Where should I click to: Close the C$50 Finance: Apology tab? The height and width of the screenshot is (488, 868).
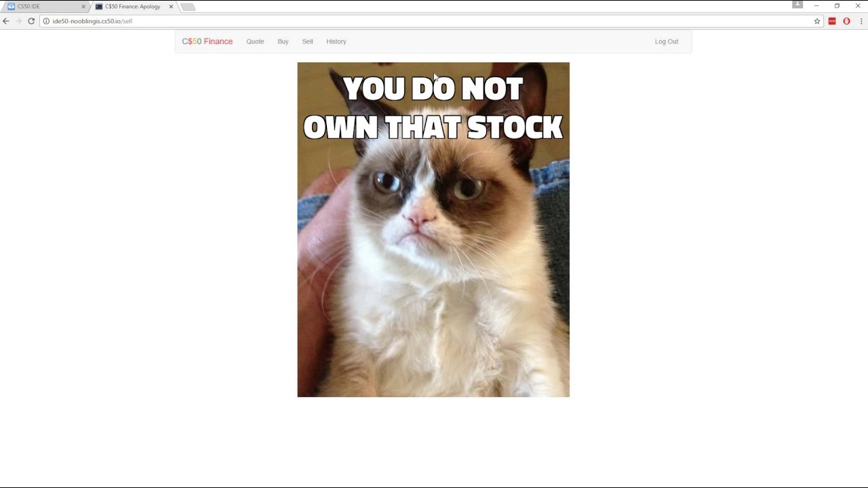[171, 7]
